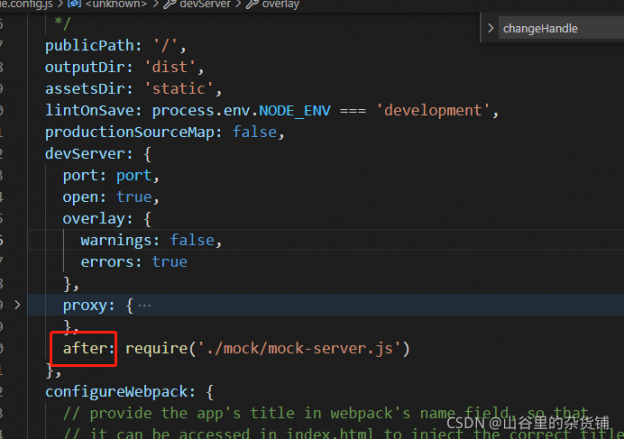Click the folded ellipsis after proxy brace
The image size is (624, 439).
coord(145,305)
